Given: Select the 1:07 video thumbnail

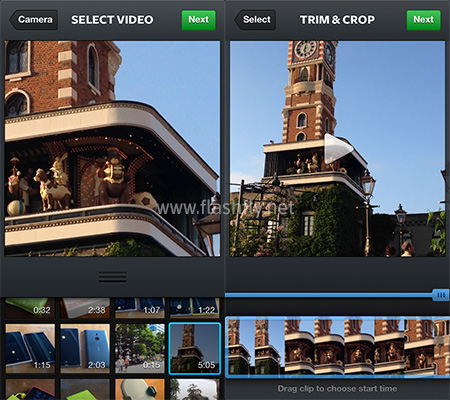Looking at the screenshot, I should click(x=140, y=308).
